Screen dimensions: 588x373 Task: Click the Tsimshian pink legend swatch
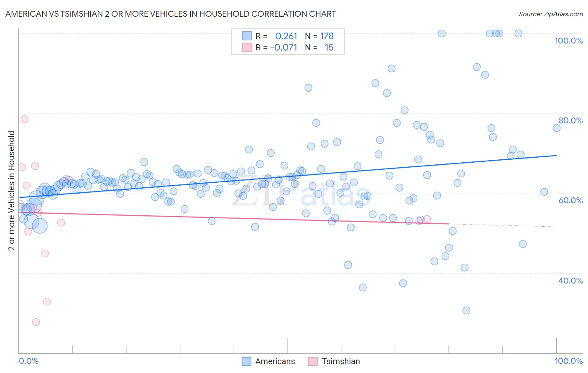(313, 361)
